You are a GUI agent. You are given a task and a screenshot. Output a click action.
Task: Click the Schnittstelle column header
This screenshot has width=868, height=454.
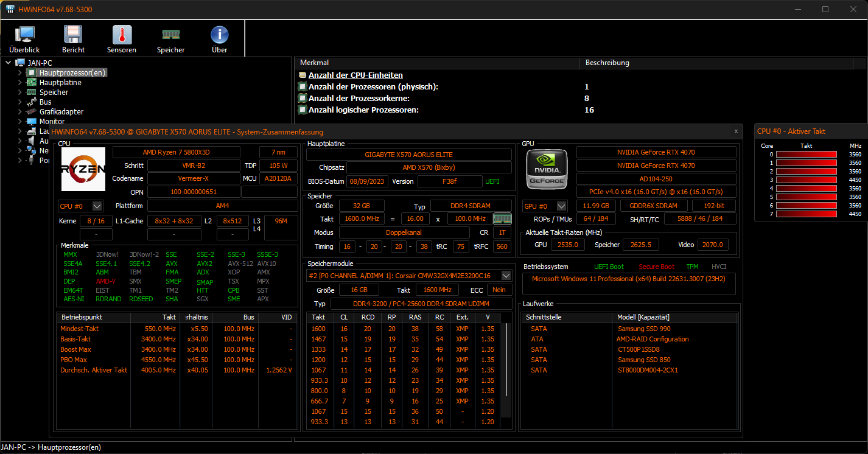point(566,317)
